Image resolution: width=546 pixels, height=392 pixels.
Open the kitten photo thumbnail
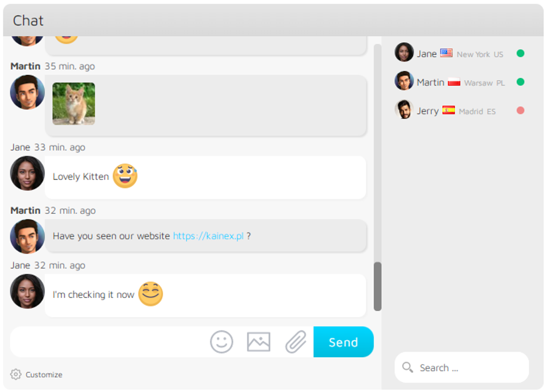(x=73, y=104)
